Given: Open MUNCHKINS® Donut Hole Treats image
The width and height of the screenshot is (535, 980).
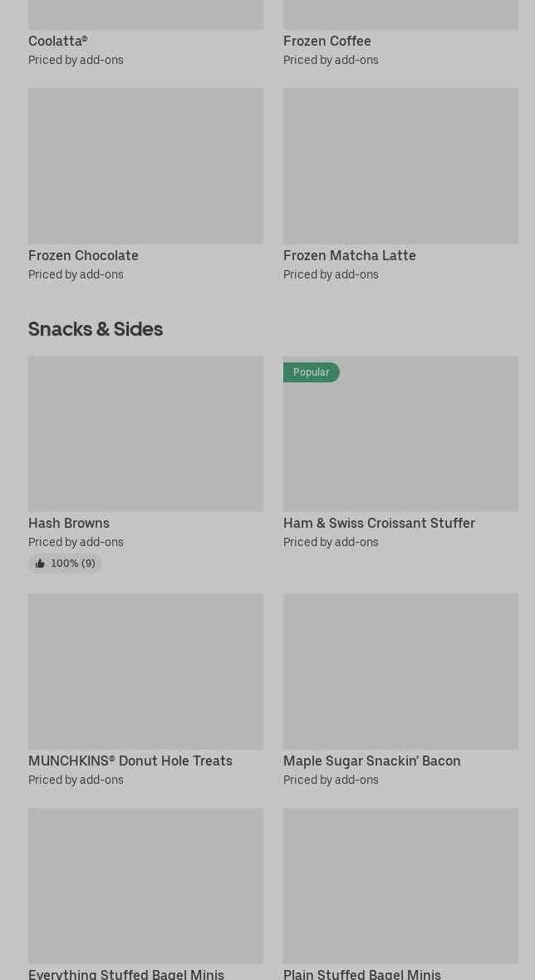Looking at the screenshot, I should [145, 671].
